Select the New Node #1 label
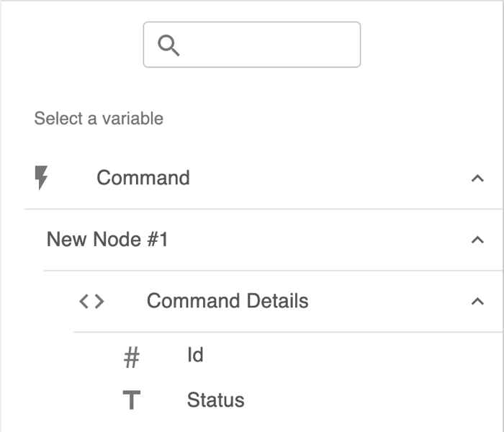 point(107,239)
